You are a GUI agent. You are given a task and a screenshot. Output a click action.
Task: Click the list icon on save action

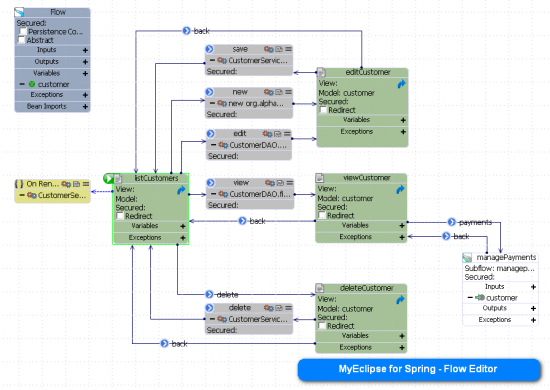[288, 49]
